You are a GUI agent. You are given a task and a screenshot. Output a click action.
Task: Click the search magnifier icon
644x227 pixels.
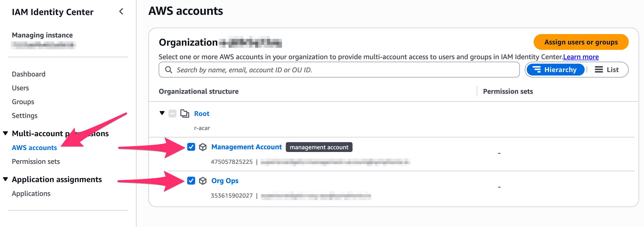click(x=169, y=70)
